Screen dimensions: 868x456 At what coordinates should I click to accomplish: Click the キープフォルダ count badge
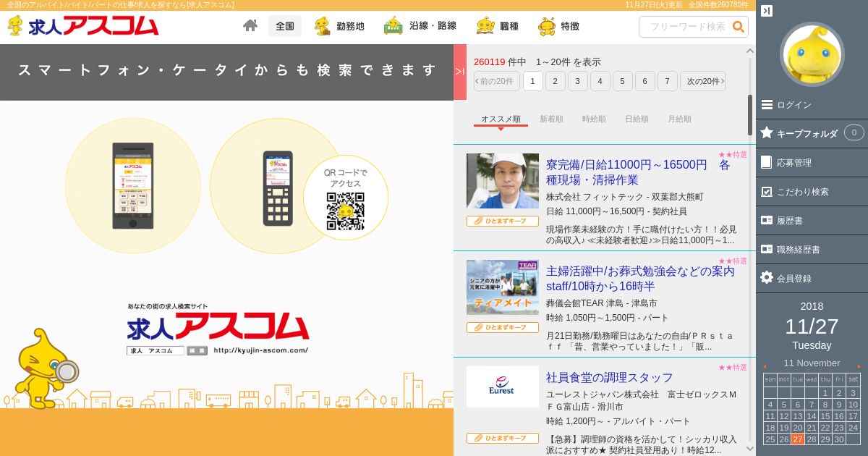tap(854, 133)
